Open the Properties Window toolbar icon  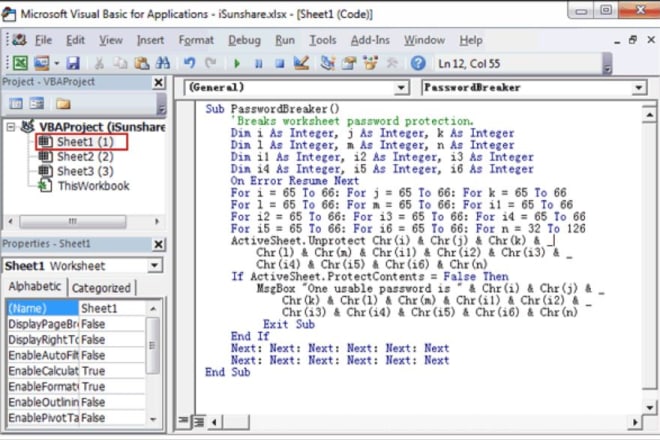pos(349,64)
